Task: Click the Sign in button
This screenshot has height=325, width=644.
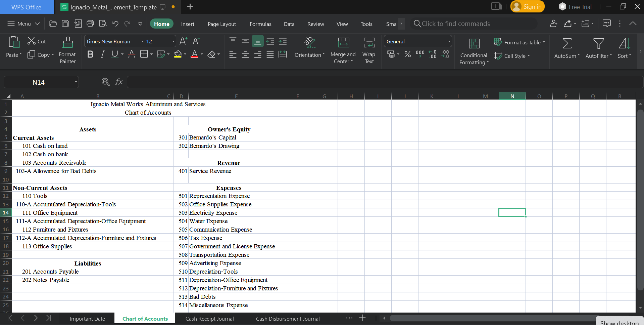Action: [x=528, y=7]
